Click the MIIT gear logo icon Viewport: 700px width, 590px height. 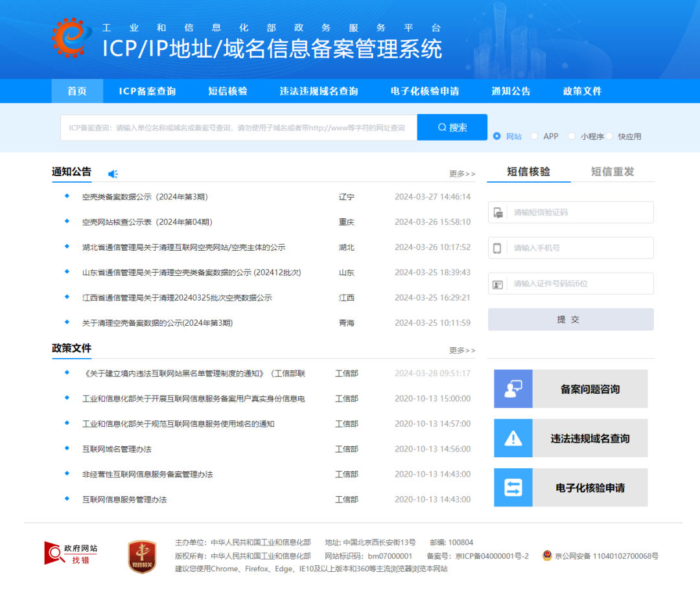[x=71, y=38]
